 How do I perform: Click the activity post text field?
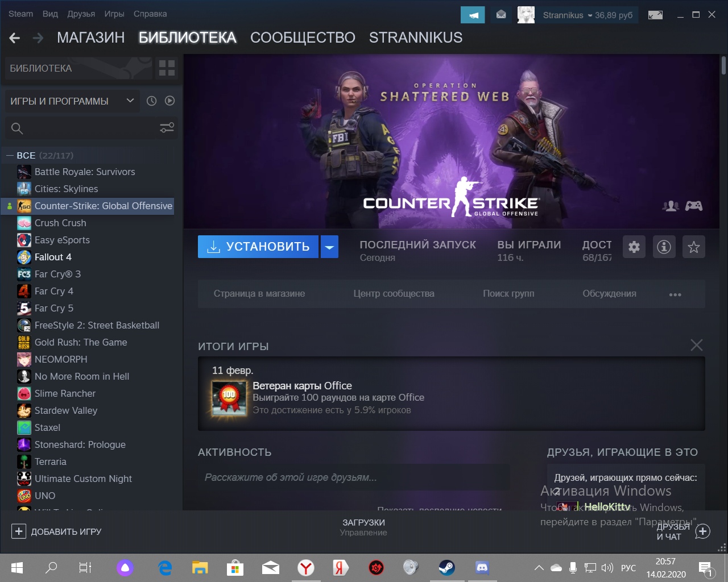354,477
